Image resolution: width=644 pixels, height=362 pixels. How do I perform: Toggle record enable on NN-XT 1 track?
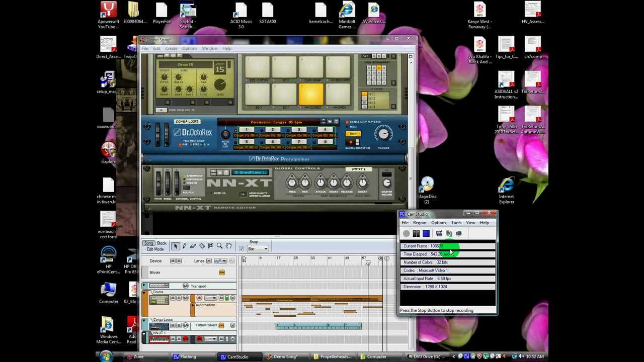click(x=186, y=339)
